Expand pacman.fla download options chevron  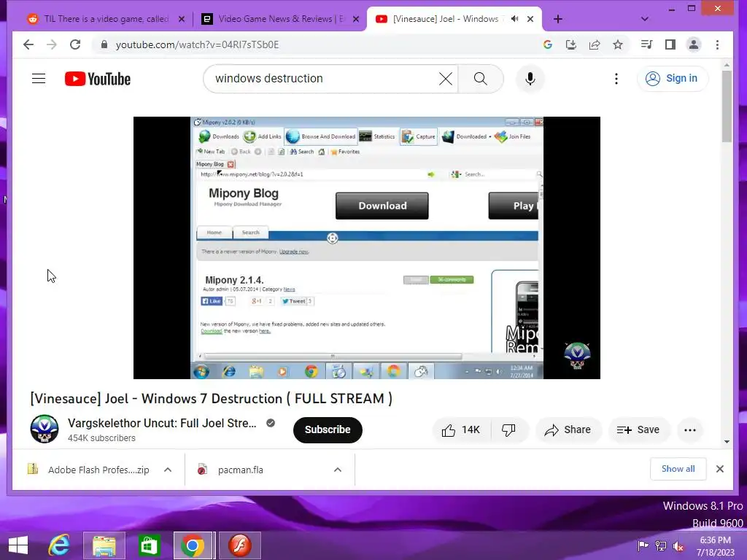click(337, 470)
